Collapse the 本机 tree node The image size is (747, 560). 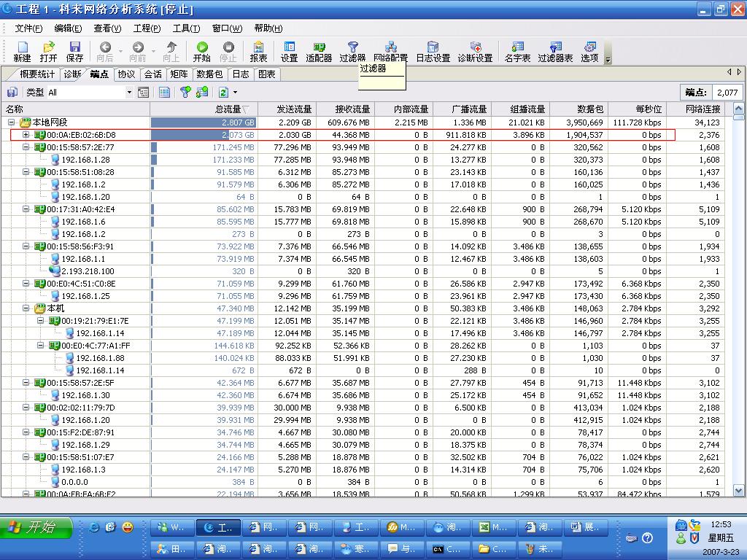[x=26, y=308]
